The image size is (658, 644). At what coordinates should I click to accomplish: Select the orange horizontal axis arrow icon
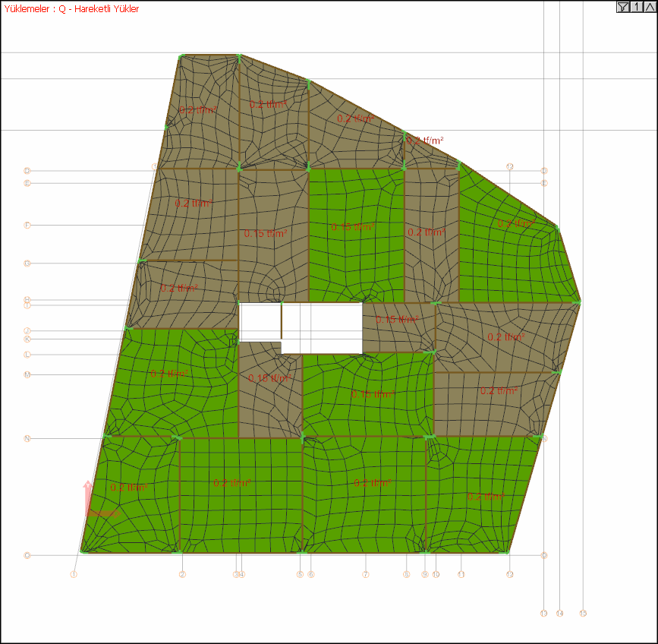coord(104,513)
